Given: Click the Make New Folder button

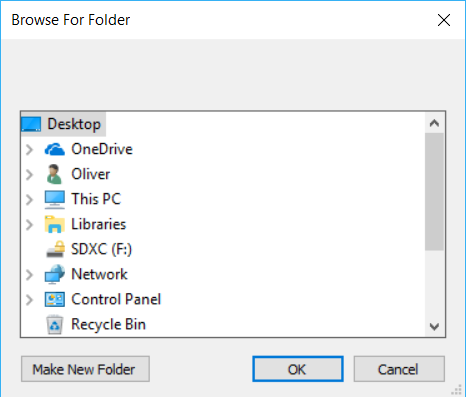Looking at the screenshot, I should tap(85, 369).
